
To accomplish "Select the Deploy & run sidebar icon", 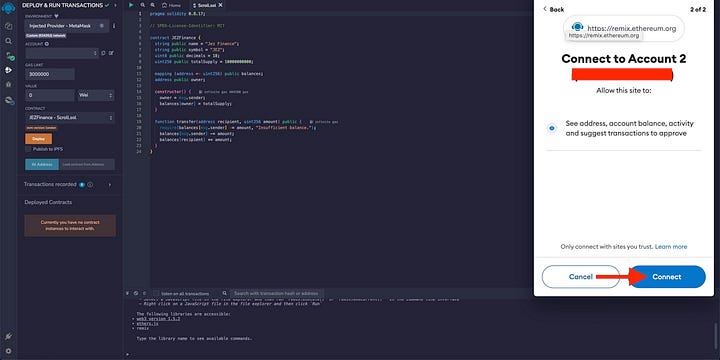I will [x=8, y=70].
